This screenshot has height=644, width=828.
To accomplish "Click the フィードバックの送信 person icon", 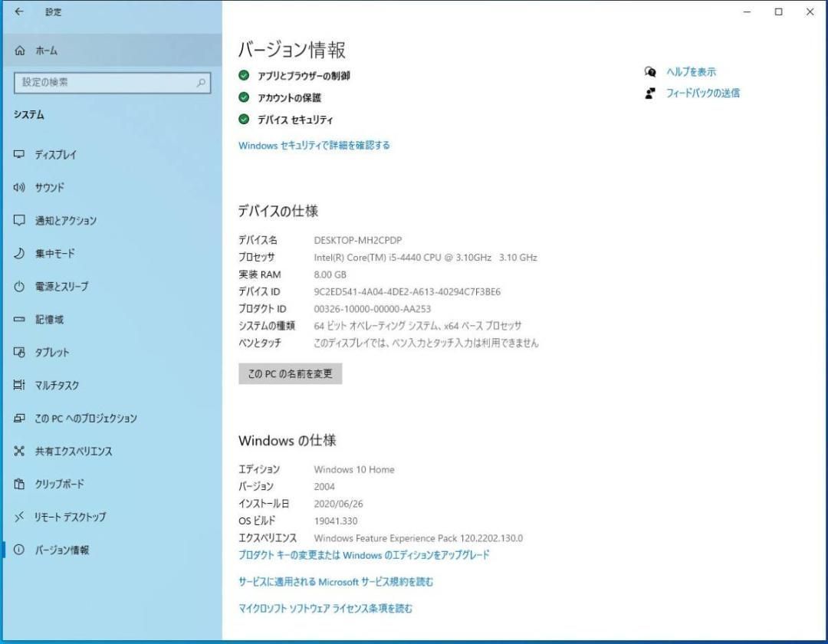I will [x=650, y=94].
